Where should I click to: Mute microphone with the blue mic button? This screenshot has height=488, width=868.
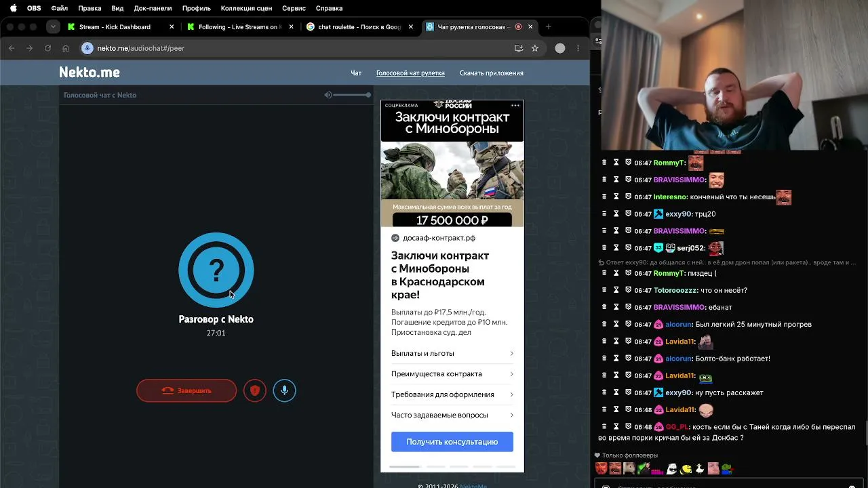point(284,390)
